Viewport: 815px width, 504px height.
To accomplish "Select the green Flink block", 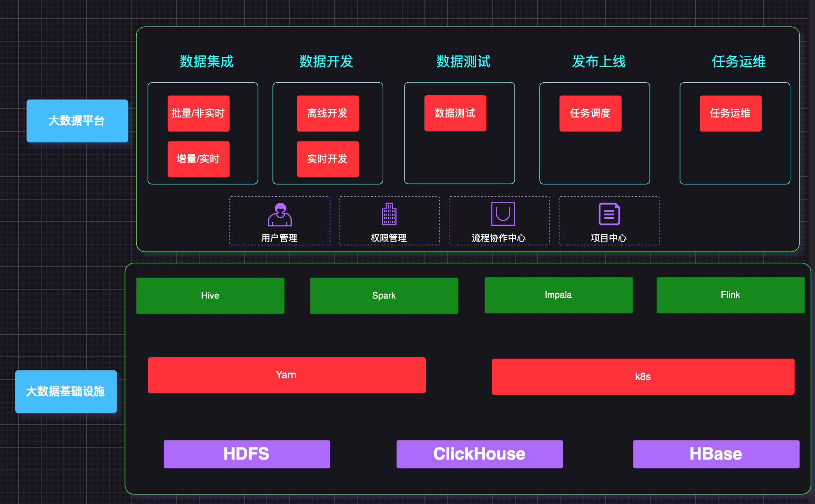I will (x=731, y=295).
